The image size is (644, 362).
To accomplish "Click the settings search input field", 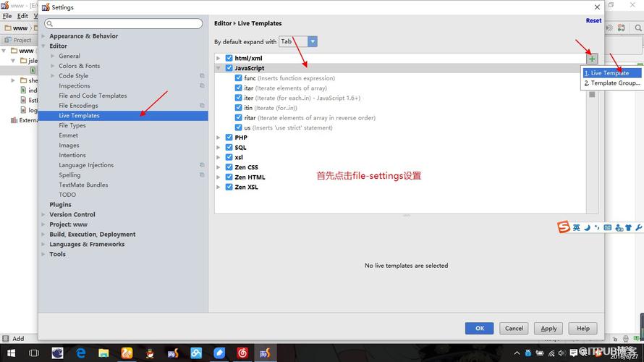I will pyautogui.click(x=124, y=24).
